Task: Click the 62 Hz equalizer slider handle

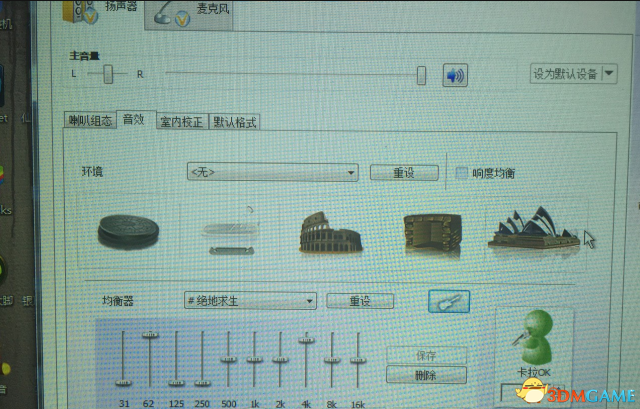Action: pyautogui.click(x=150, y=335)
